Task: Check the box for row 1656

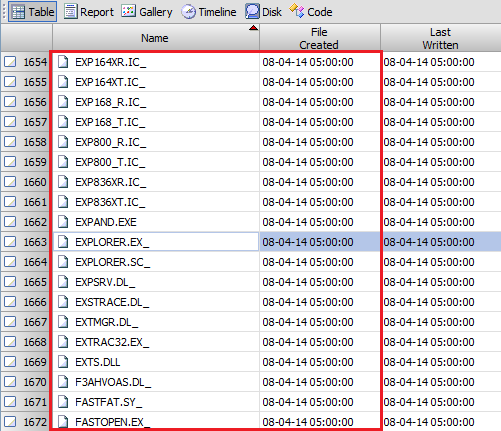Action: tap(10, 102)
